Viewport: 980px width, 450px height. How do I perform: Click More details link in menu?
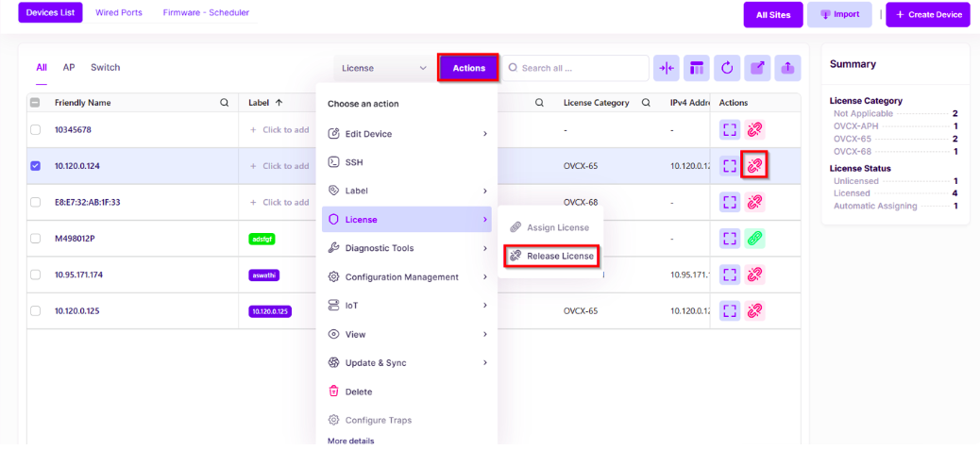point(350,441)
